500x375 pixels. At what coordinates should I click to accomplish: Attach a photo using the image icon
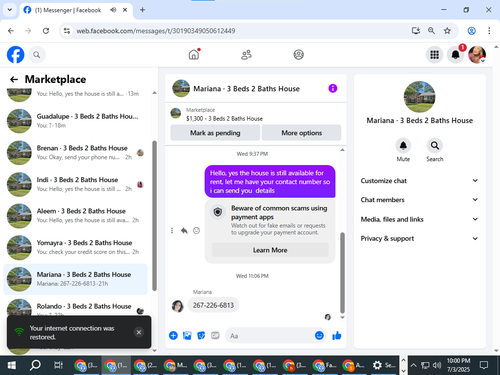tap(187, 336)
